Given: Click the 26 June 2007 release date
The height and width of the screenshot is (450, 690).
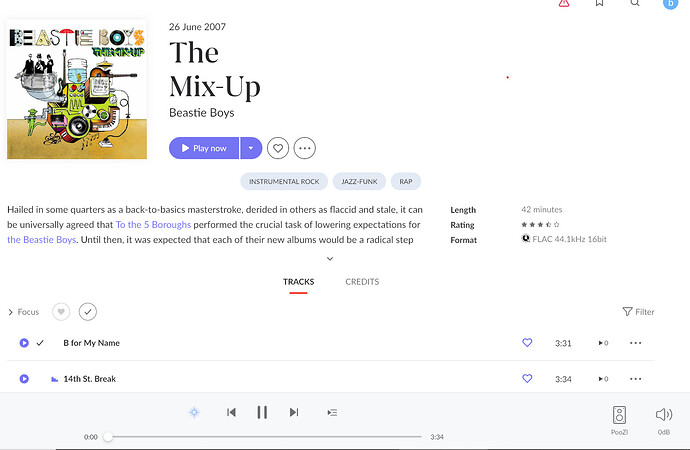Looking at the screenshot, I should [x=197, y=27].
